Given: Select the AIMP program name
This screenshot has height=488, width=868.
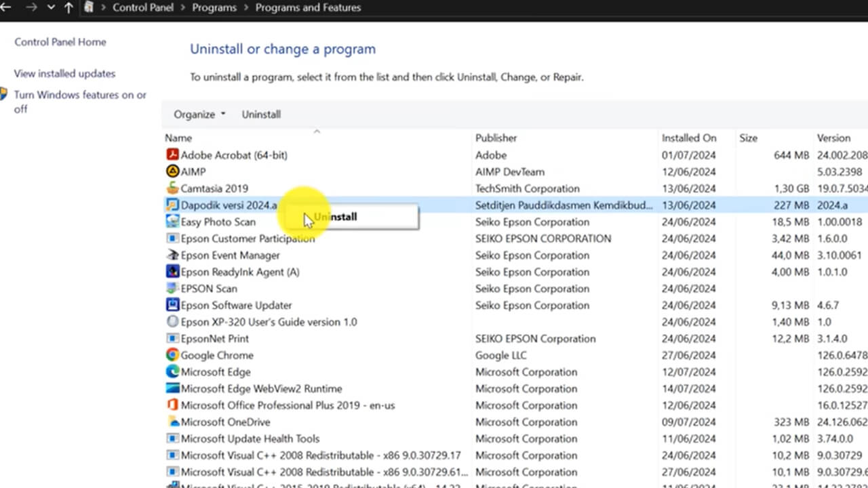Looking at the screenshot, I should click(x=193, y=171).
